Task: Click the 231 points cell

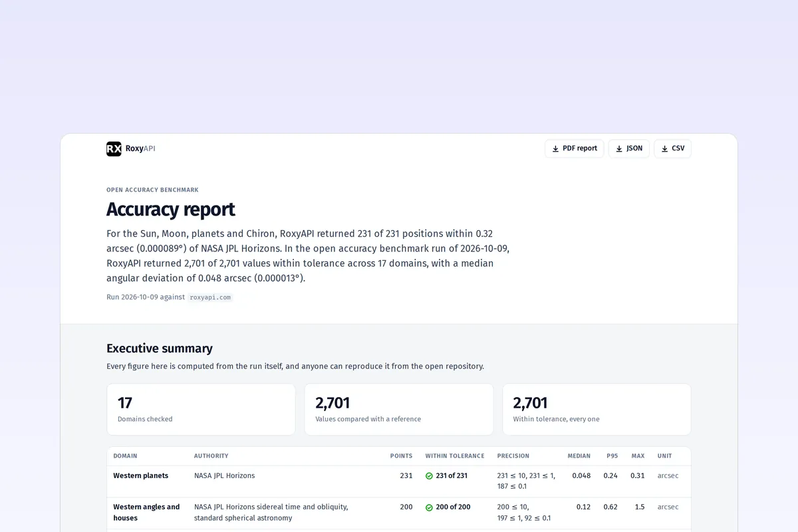Action: 406,476
